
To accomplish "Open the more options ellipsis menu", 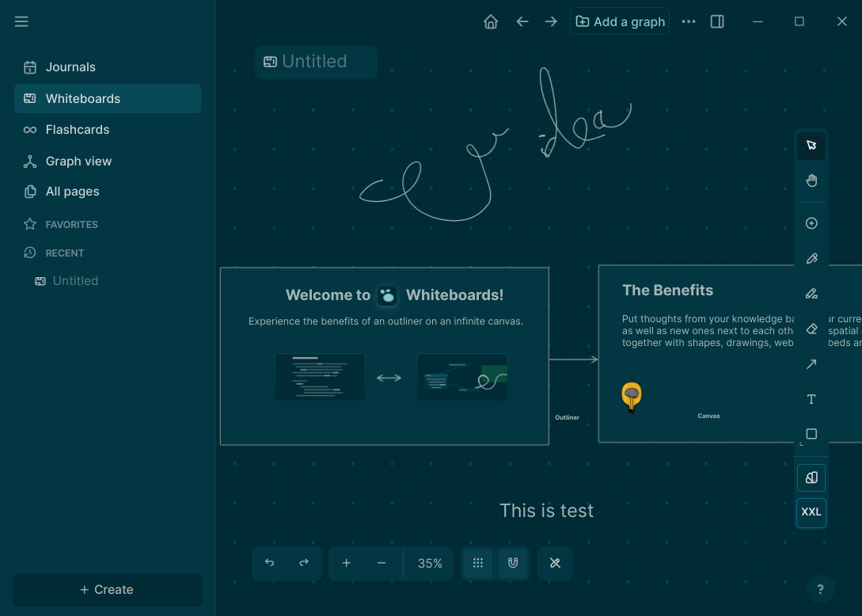I will 689,21.
